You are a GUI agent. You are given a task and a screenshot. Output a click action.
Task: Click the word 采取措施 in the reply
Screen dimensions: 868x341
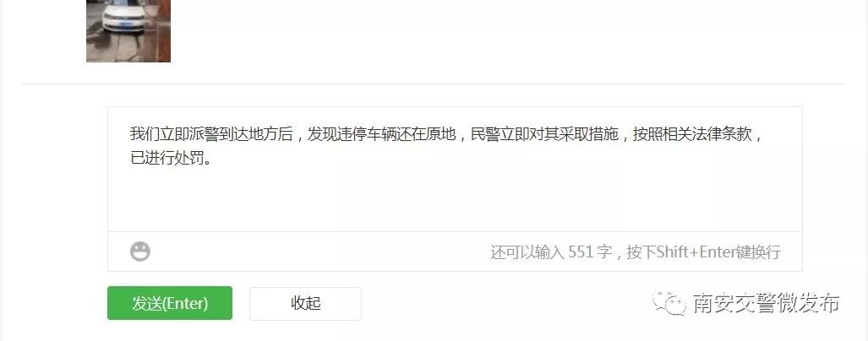588,134
